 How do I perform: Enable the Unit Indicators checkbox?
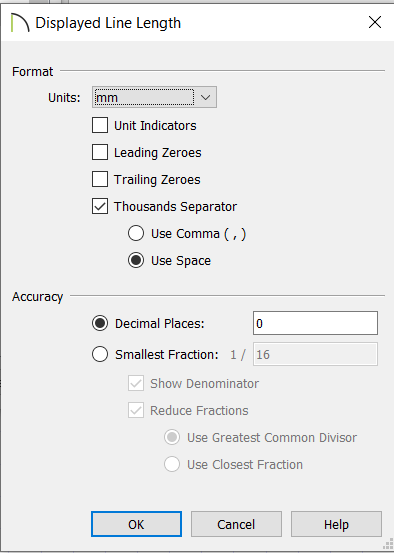click(x=100, y=125)
